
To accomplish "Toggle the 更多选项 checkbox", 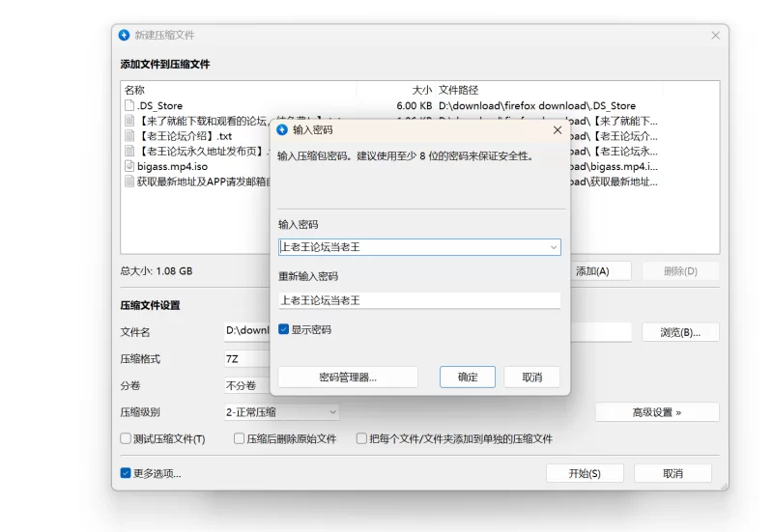I will tap(126, 473).
